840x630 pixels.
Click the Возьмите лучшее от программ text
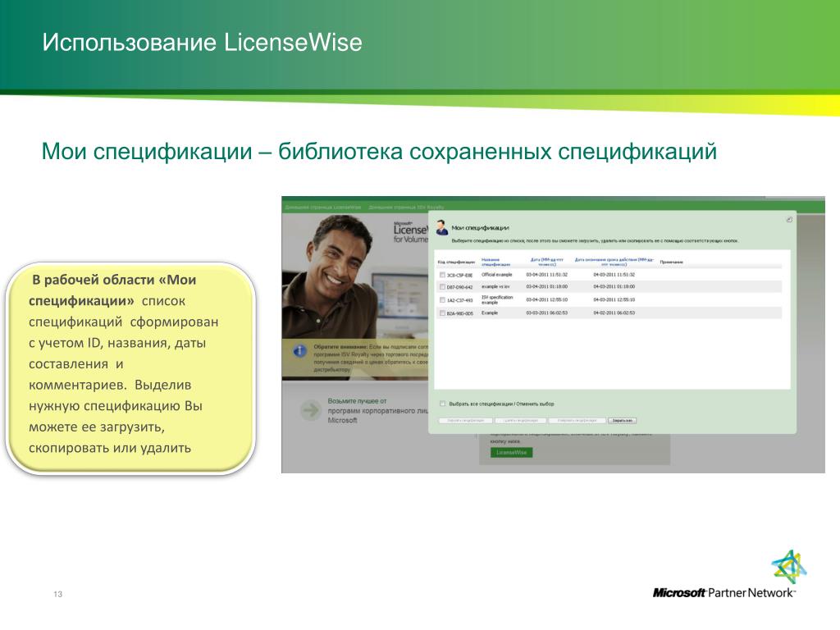coord(377,410)
